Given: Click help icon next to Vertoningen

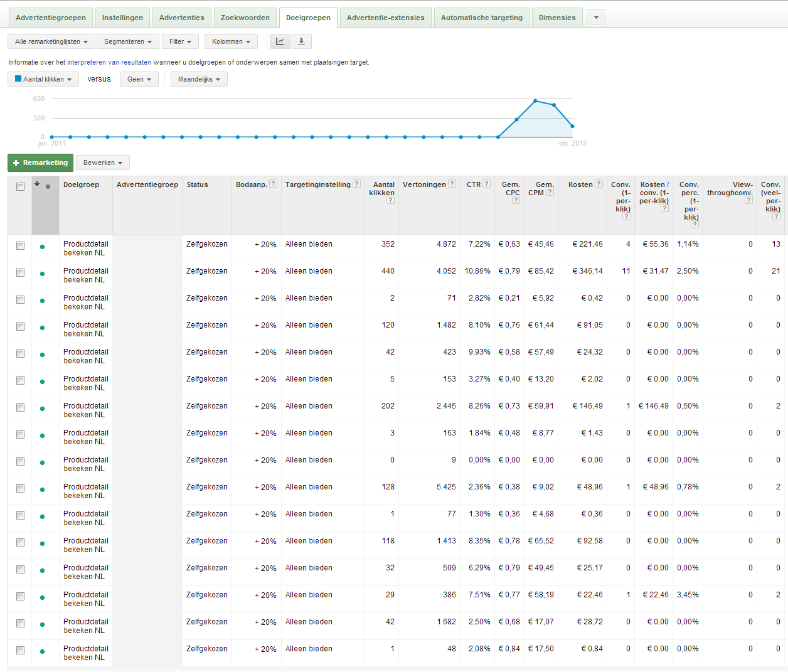Looking at the screenshot, I should [452, 184].
